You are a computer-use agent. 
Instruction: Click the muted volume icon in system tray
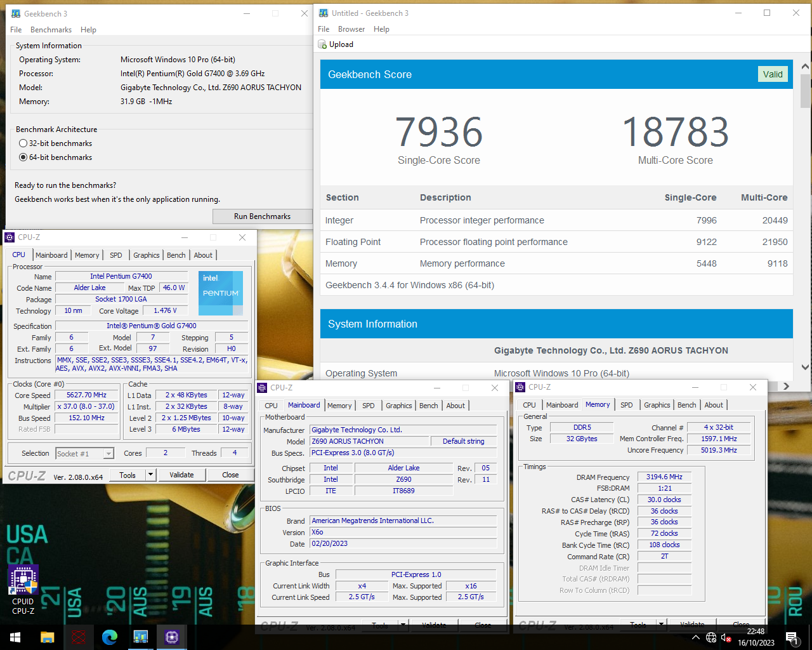click(726, 637)
